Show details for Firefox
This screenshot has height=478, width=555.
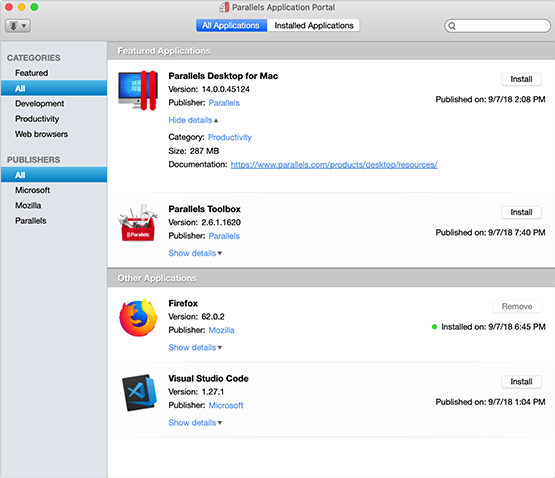pyautogui.click(x=195, y=347)
